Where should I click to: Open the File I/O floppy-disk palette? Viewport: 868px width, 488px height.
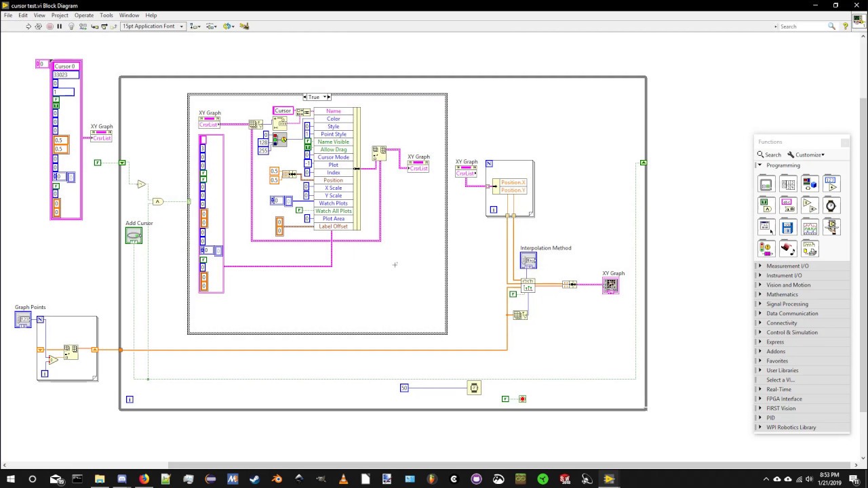pos(787,227)
